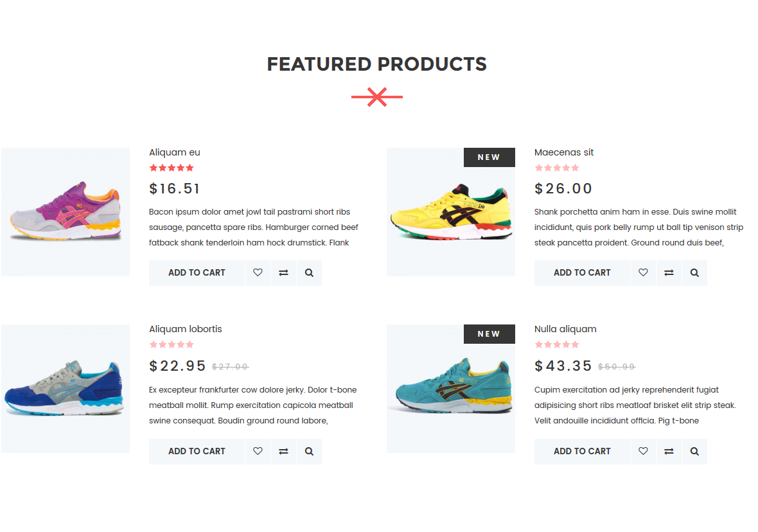Quick view Maecenas sit with magnifier icon
Screen dimensions: 758x532
[694, 273]
